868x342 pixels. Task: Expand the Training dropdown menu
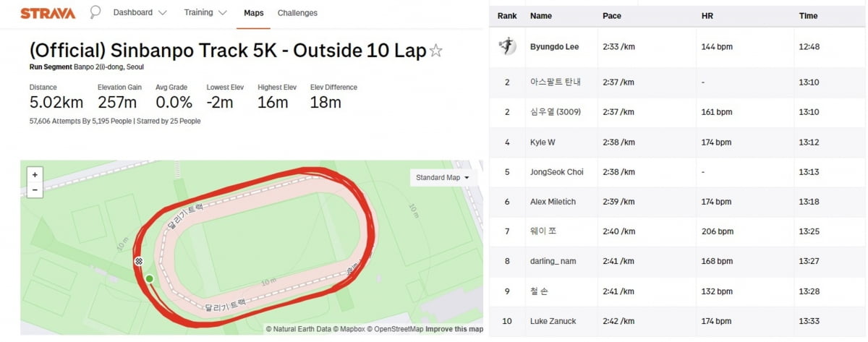[205, 13]
